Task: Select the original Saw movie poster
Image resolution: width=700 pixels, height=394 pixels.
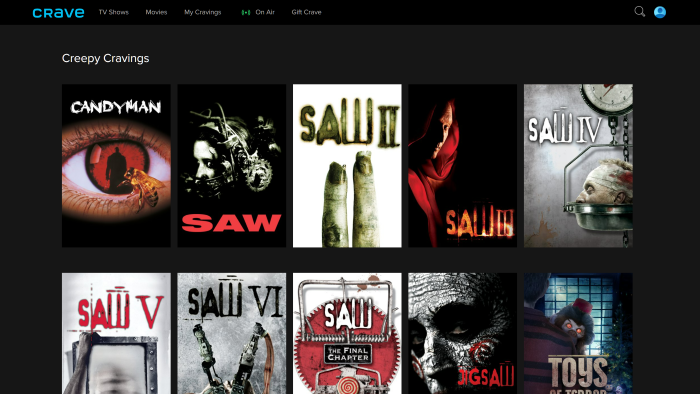Action: tap(232, 166)
